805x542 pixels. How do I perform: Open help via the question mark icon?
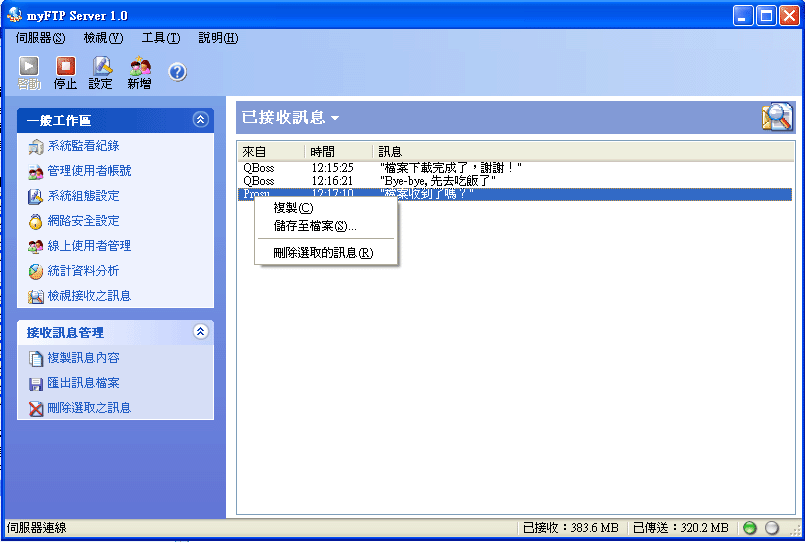pyautogui.click(x=177, y=72)
